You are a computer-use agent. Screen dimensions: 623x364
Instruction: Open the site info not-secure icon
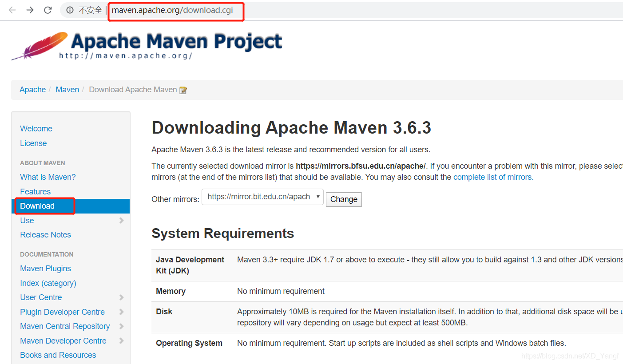click(70, 10)
